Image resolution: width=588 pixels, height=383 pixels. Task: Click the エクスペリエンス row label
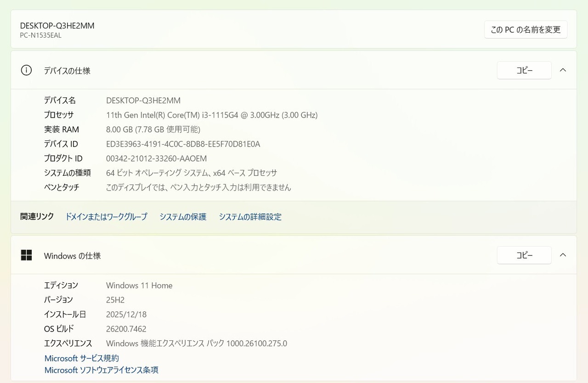tap(68, 344)
